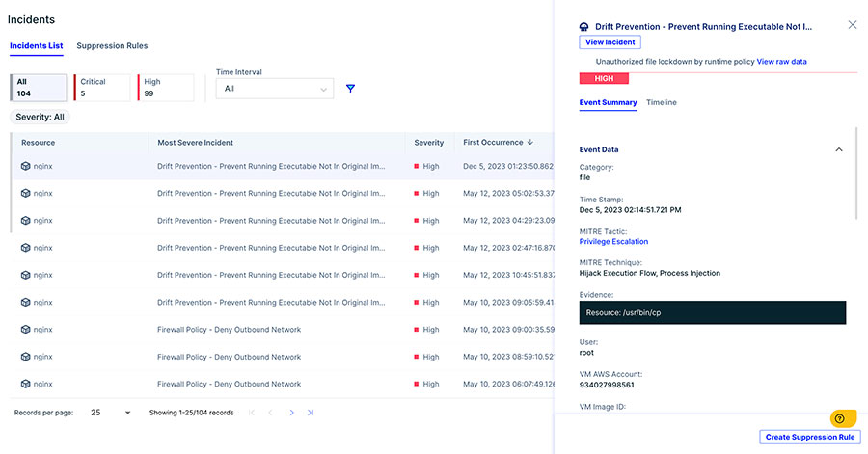The height and width of the screenshot is (454, 868).
Task: Sort by First Occurrence arrow
Action: pos(530,142)
